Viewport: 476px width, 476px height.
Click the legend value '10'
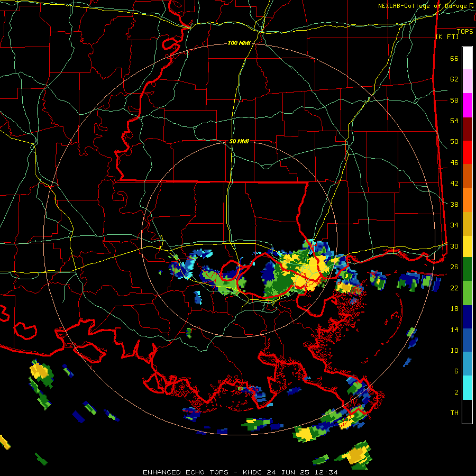click(x=454, y=350)
